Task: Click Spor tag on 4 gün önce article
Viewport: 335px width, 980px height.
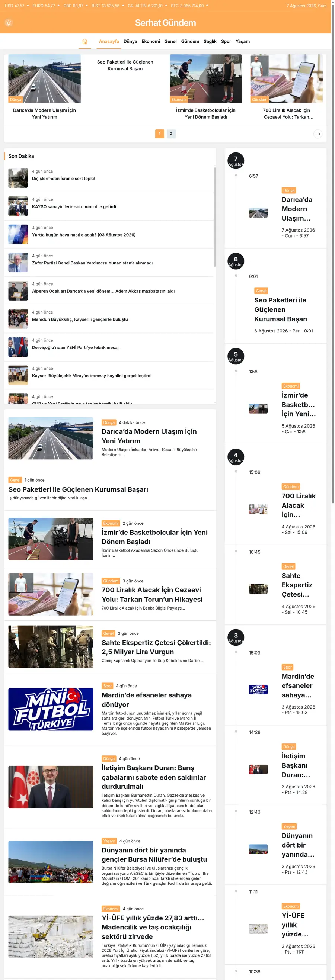Action: click(x=107, y=686)
